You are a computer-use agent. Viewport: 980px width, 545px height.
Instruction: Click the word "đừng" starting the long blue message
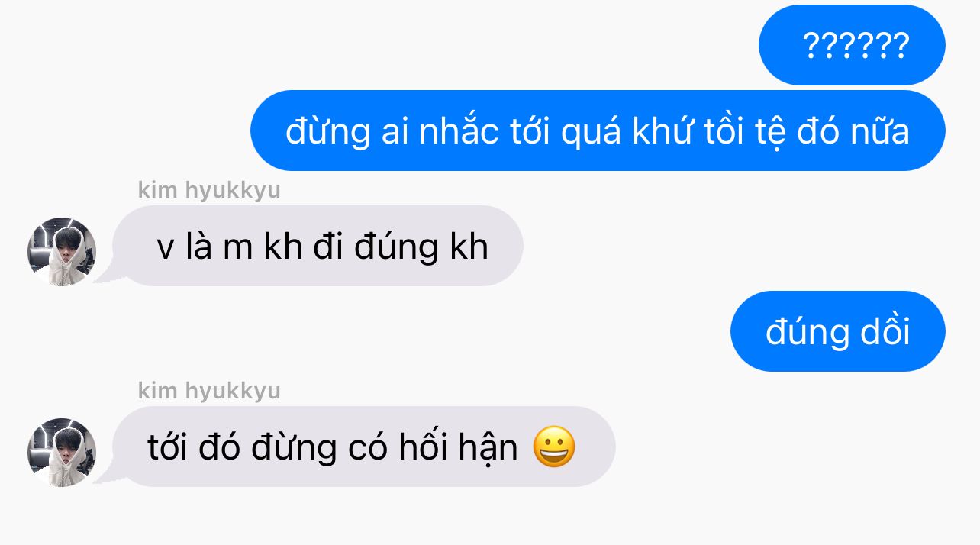click(327, 131)
